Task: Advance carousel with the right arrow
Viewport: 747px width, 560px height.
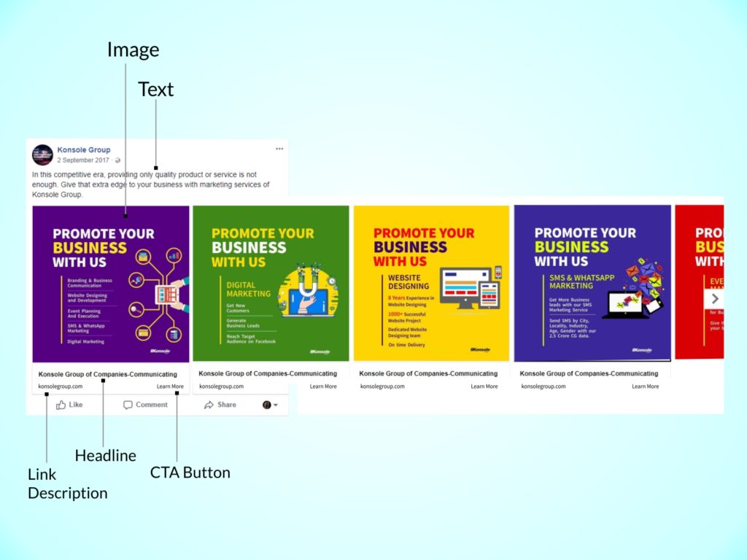Action: pyautogui.click(x=715, y=299)
